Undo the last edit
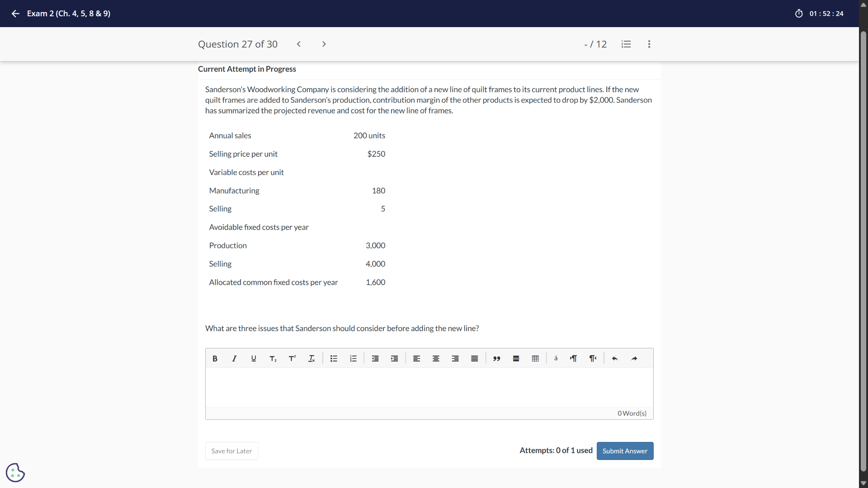The image size is (868, 488). [615, 358]
